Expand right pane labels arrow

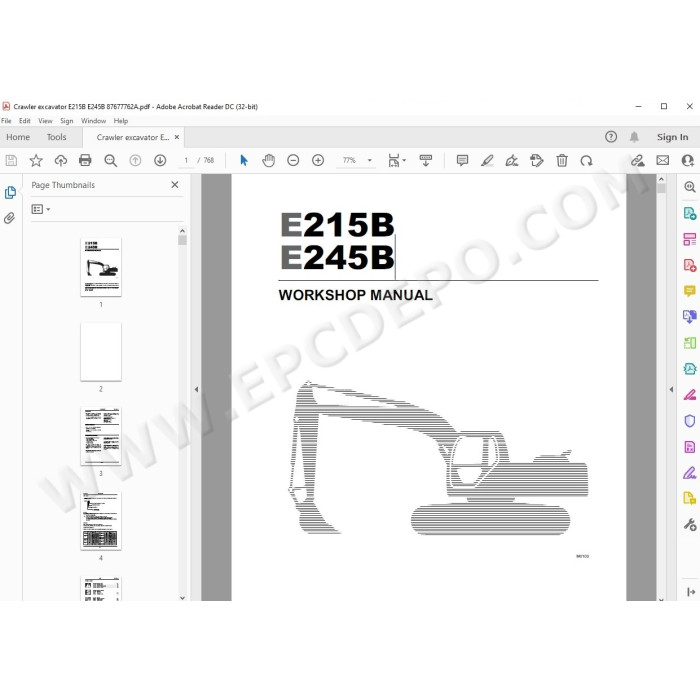(x=691, y=592)
